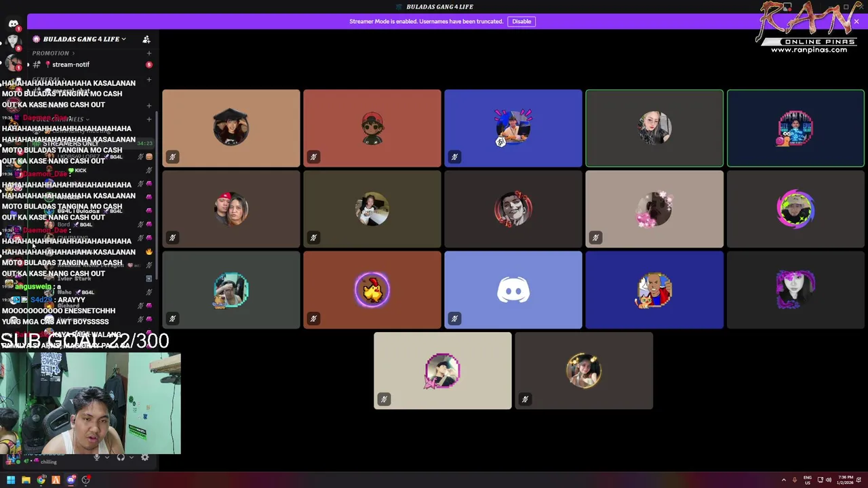Open volume control in system tray
Image resolution: width=868 pixels, height=488 pixels.
[x=829, y=480]
